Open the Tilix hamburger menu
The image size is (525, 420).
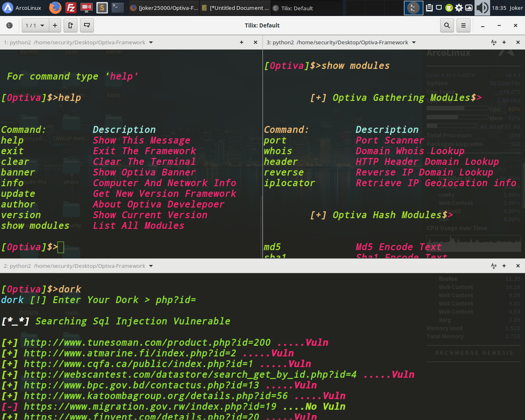pos(463,25)
